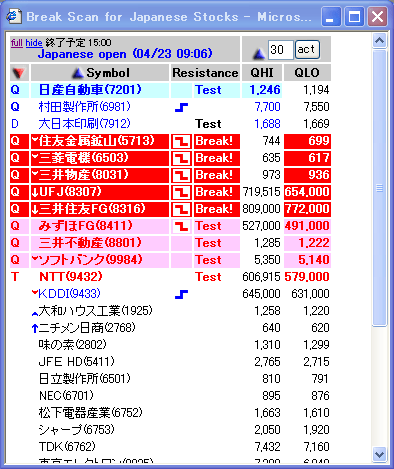Viewport: 394px width, 469px height.
Task: Click the 'act' button
Action: click(307, 50)
